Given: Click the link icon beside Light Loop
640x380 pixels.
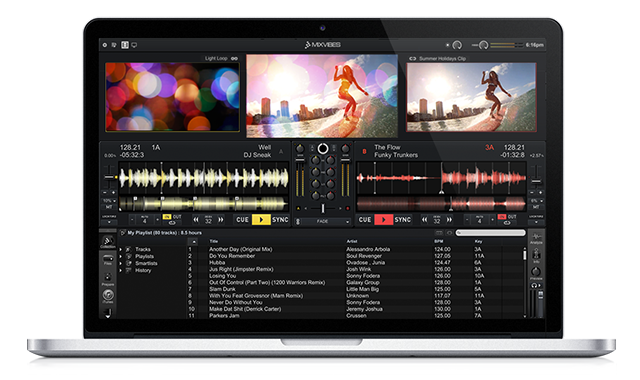Looking at the screenshot, I should tap(234, 58).
